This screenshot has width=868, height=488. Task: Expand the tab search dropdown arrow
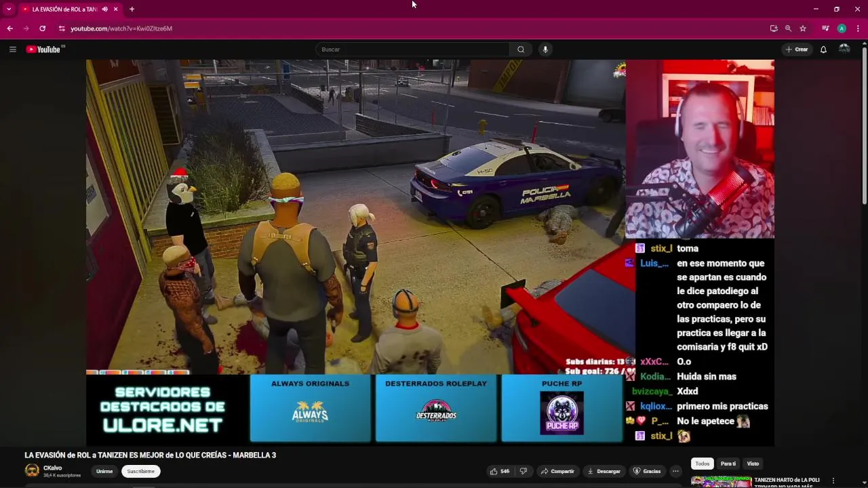click(x=9, y=9)
